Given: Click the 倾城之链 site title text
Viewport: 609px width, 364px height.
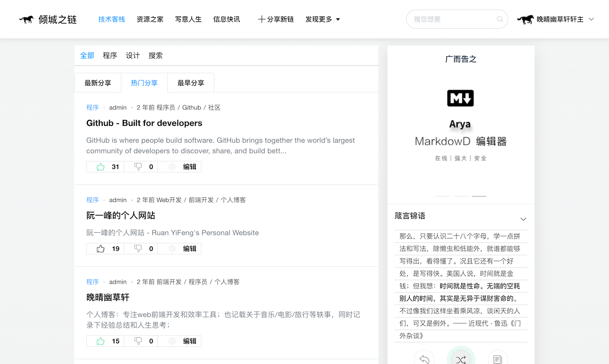Looking at the screenshot, I should point(58,20).
